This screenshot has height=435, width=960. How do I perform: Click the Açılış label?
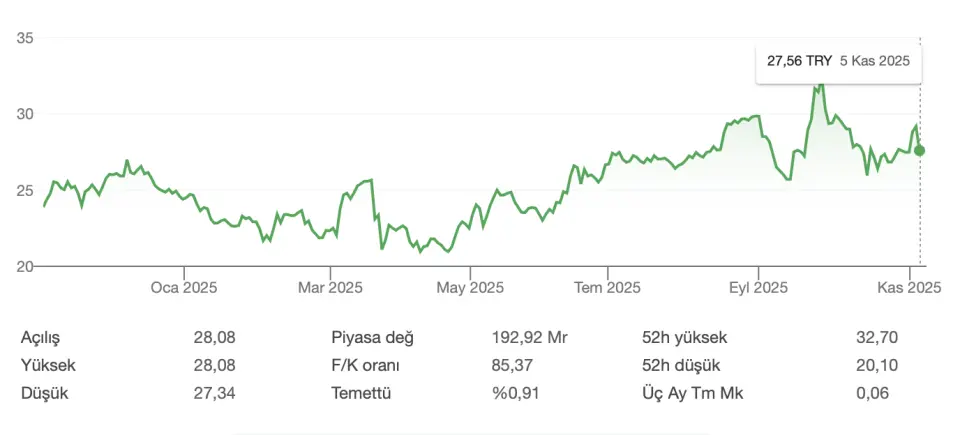tap(47, 338)
